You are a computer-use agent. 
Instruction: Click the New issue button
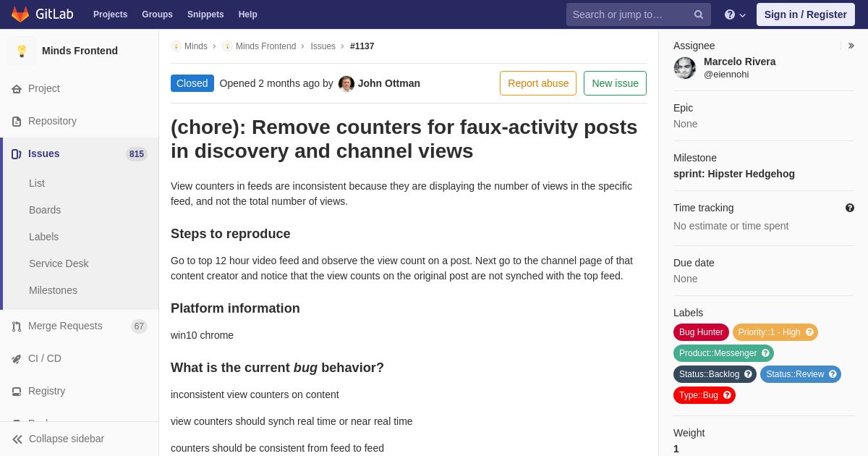(615, 83)
